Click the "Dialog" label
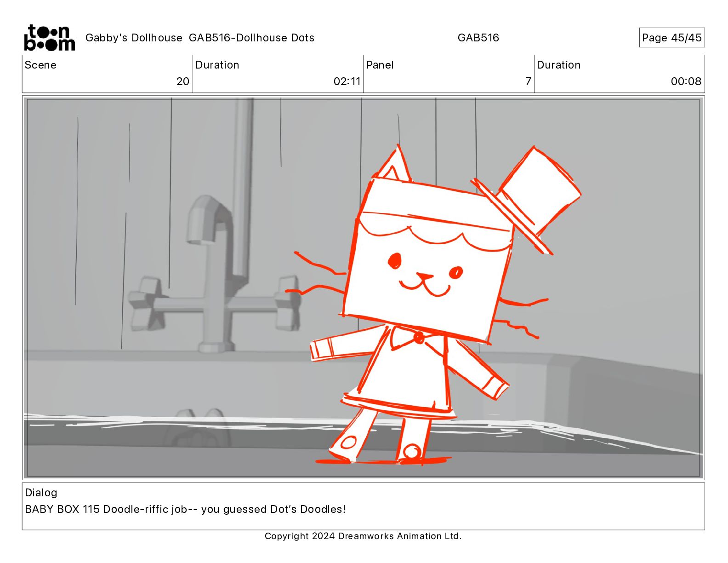 click(x=41, y=493)
